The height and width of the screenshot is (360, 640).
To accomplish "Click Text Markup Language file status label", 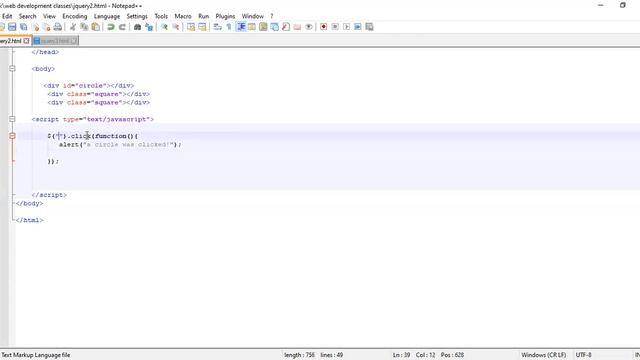I will (x=36, y=355).
